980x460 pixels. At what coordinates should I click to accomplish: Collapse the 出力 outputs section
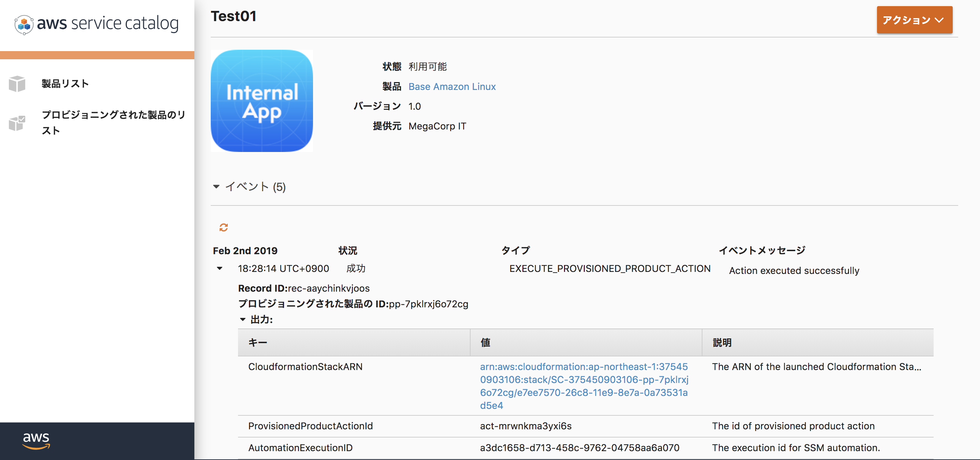click(243, 320)
